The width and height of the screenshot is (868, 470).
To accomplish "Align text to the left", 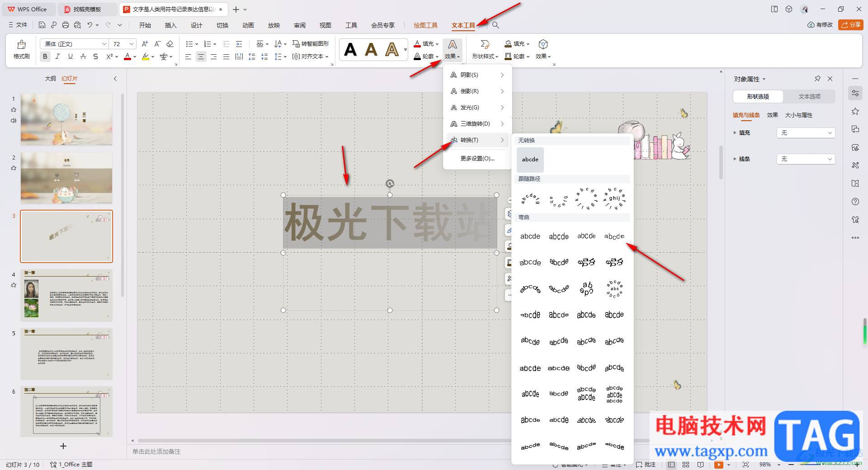I will tap(188, 56).
